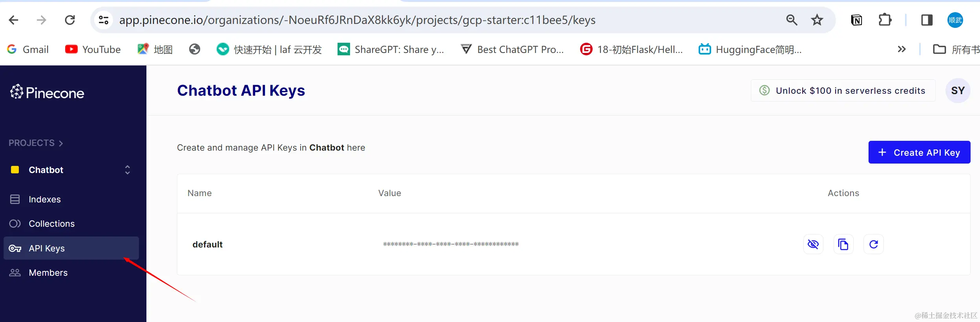
Task: Open the laf 云开发 bookmark
Action: [x=269, y=49]
